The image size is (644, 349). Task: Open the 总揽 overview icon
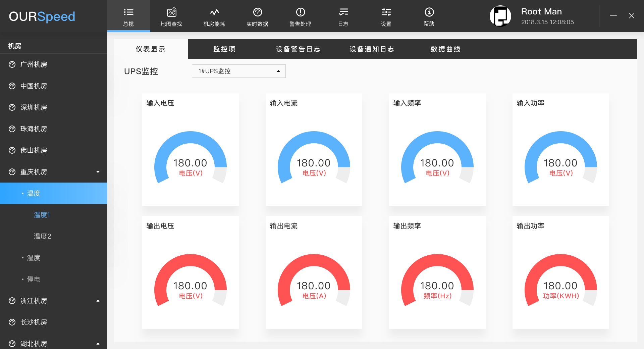coord(128,16)
